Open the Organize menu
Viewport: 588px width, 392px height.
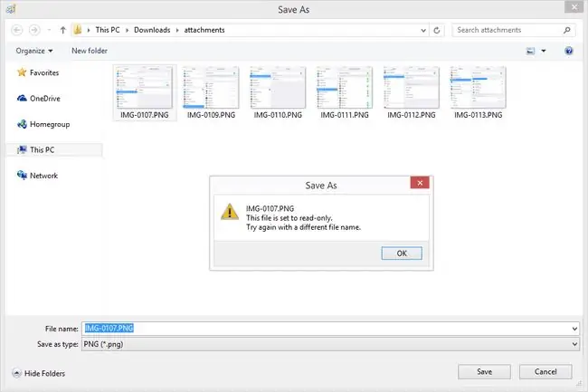[x=34, y=51]
